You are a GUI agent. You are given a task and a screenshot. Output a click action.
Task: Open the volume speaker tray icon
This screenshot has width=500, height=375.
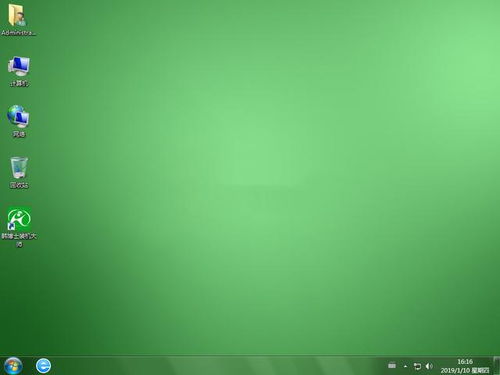click(429, 366)
